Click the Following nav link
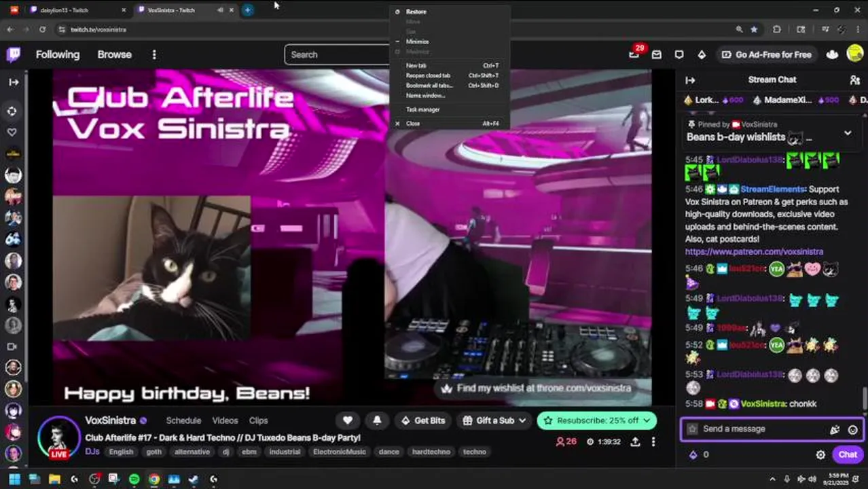 58,55
